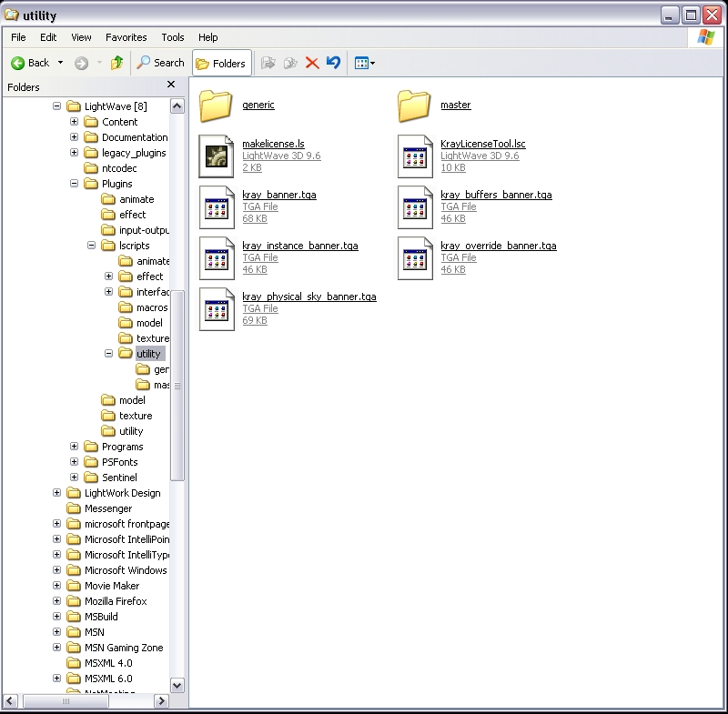Toggle the Folders pane button
This screenshot has height=714, width=728.
click(220, 63)
